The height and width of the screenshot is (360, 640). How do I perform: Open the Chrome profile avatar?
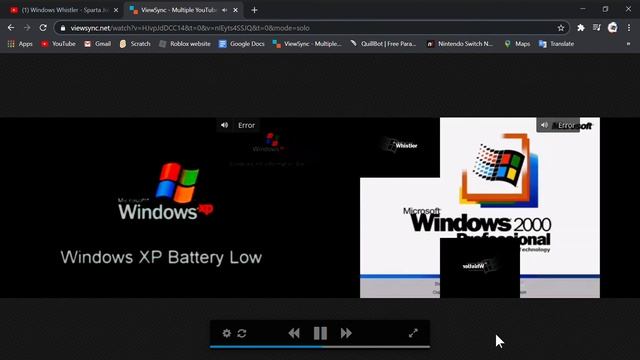tap(613, 28)
